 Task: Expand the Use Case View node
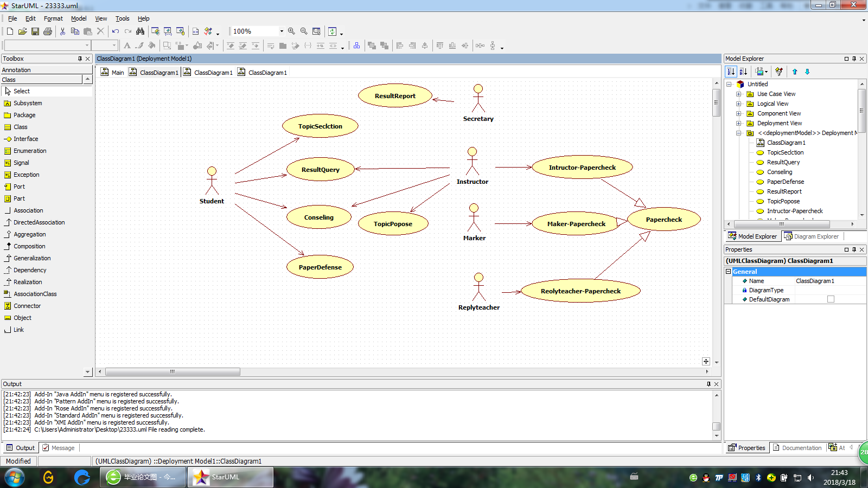[x=738, y=94]
